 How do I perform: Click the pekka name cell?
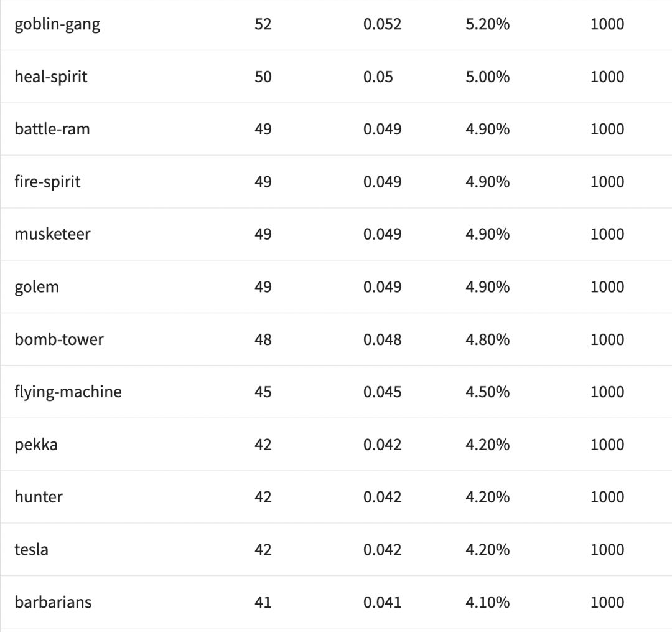pos(36,445)
